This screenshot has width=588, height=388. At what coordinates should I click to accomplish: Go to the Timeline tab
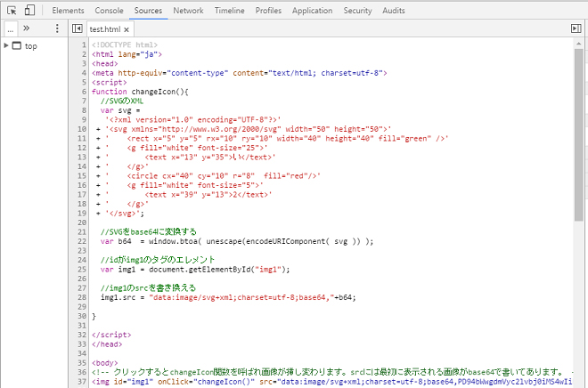tap(230, 11)
